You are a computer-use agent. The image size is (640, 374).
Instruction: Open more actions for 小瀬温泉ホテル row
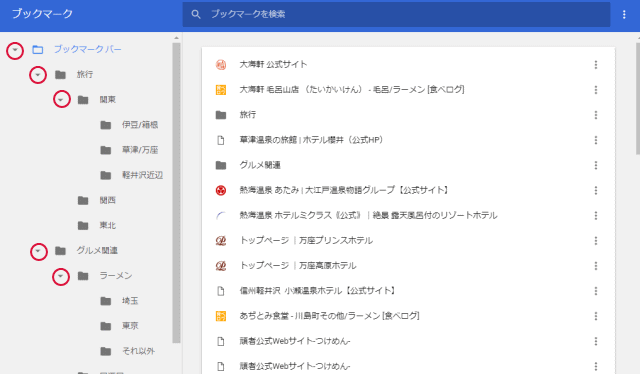coord(596,291)
